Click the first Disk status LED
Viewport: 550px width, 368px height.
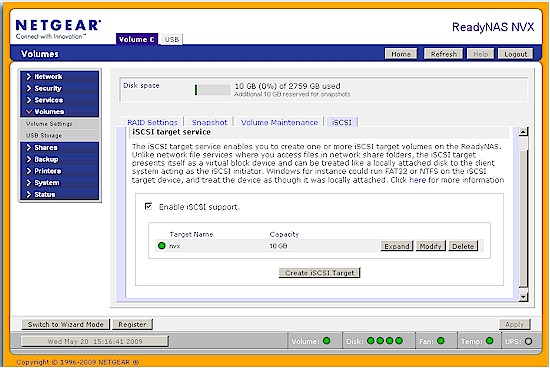pyautogui.click(x=371, y=341)
